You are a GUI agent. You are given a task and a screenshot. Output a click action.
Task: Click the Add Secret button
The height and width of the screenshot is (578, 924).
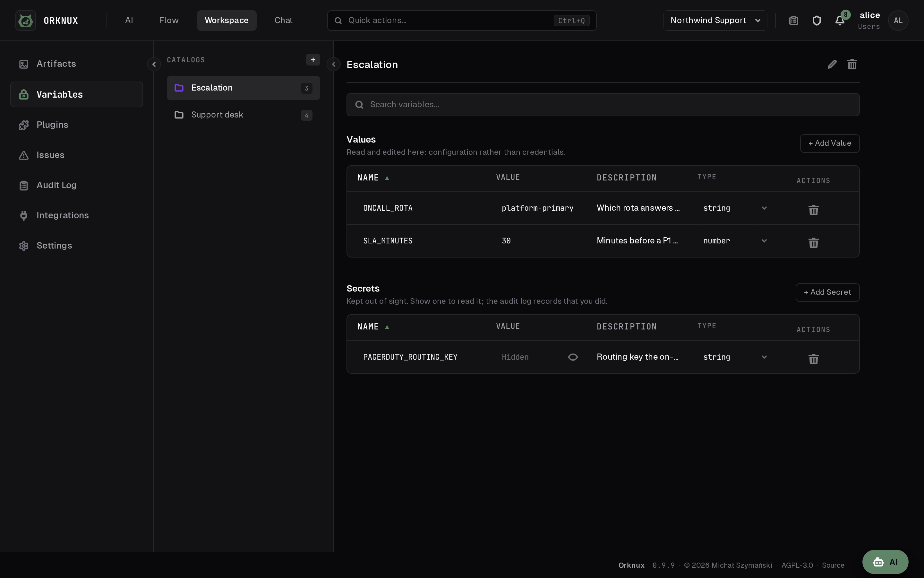pos(827,293)
